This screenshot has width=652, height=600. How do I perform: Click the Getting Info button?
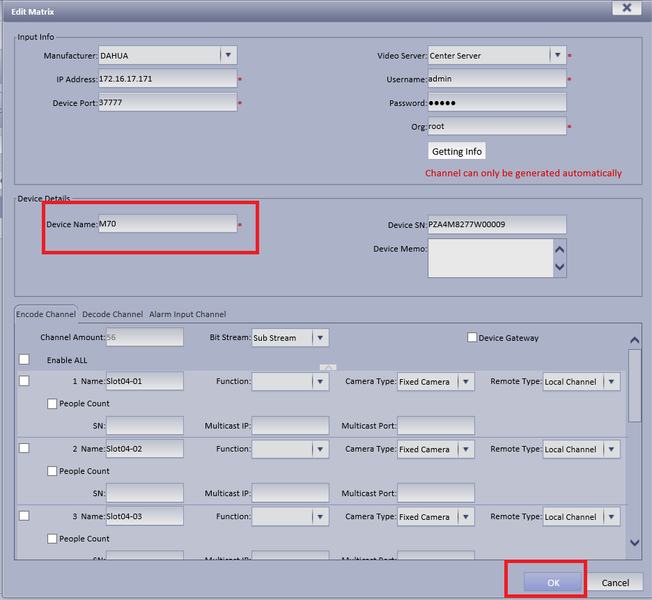457,151
